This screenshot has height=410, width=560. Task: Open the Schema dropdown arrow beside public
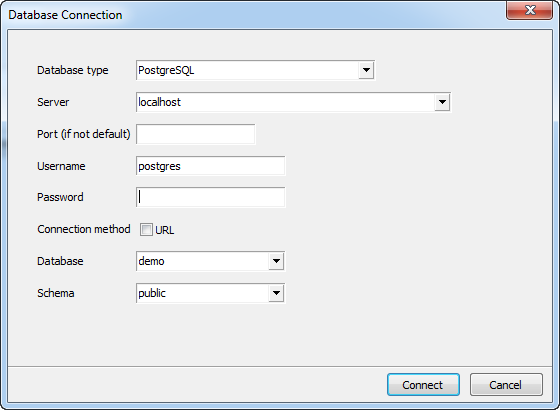[x=276, y=293]
